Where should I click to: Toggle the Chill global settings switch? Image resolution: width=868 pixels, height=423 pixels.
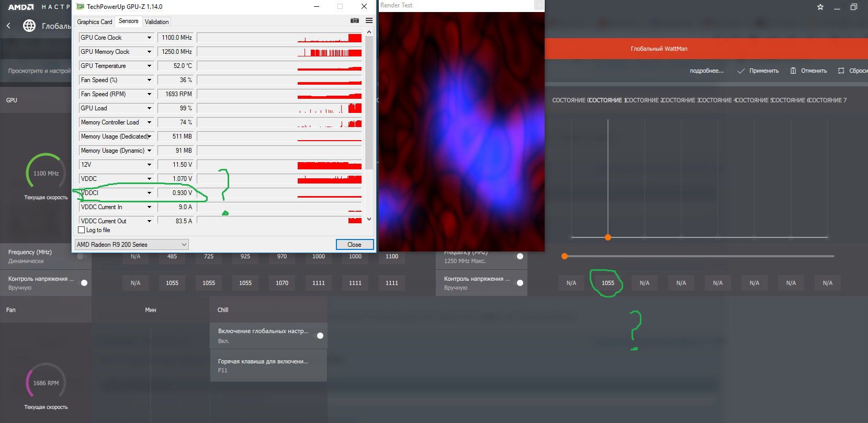[320, 336]
